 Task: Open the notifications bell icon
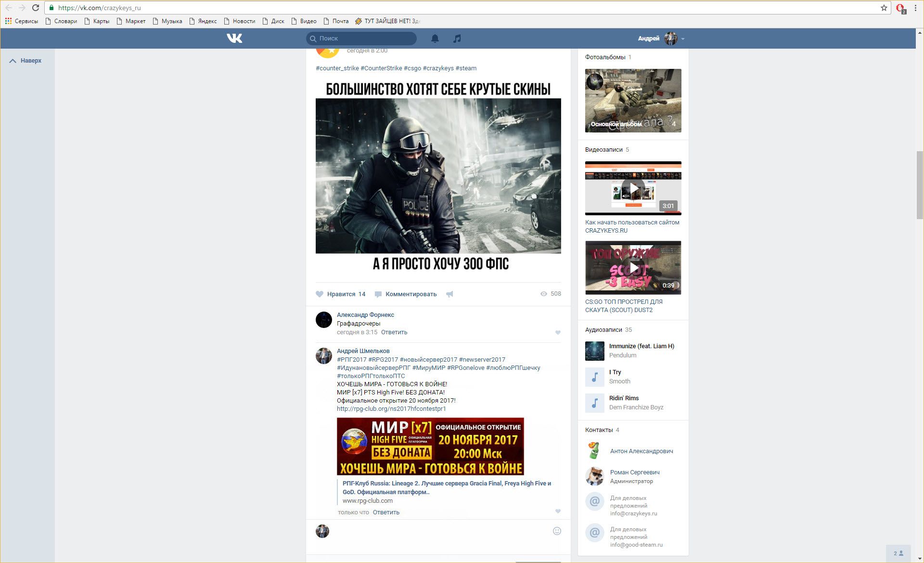pos(435,39)
